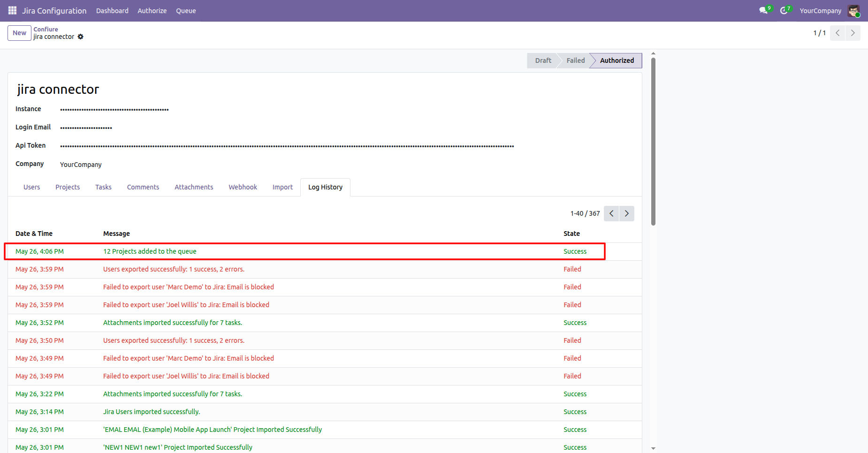Open 3:49 PM 'Marc Demo' export failure log

[x=325, y=358]
